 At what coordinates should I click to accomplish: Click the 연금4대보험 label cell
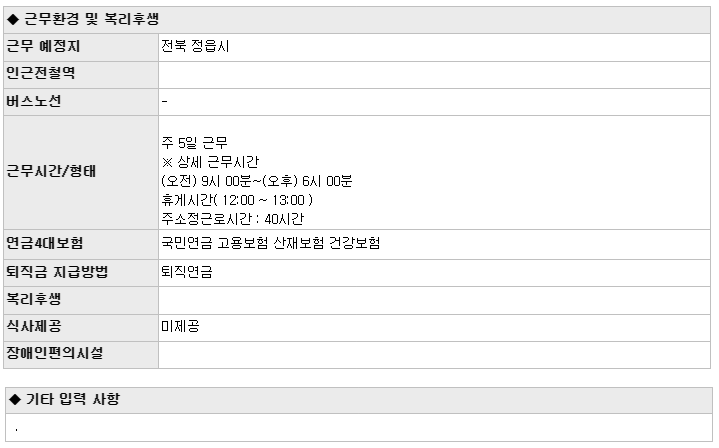coord(81,244)
